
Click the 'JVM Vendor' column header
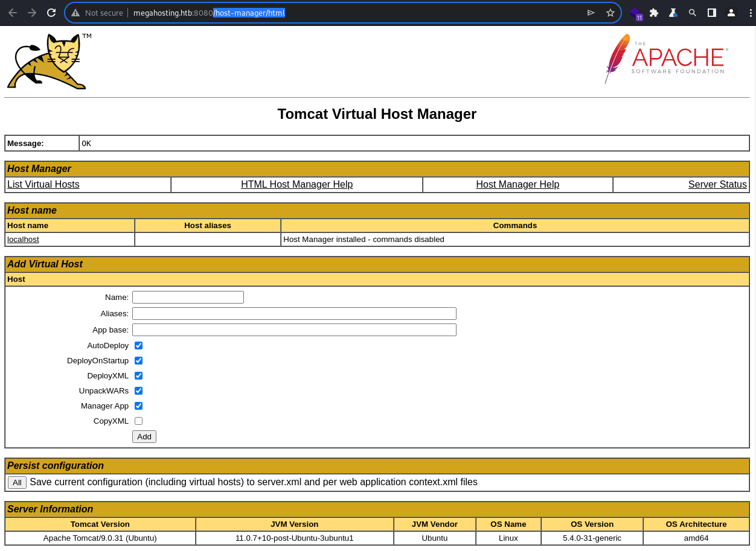coord(435,524)
